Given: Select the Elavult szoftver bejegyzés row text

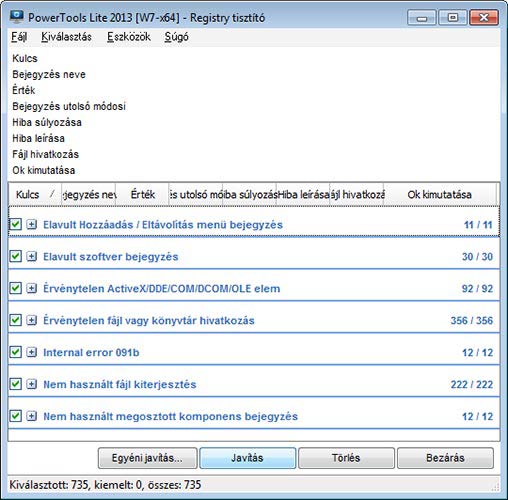Looking at the screenshot, I should (x=111, y=257).
